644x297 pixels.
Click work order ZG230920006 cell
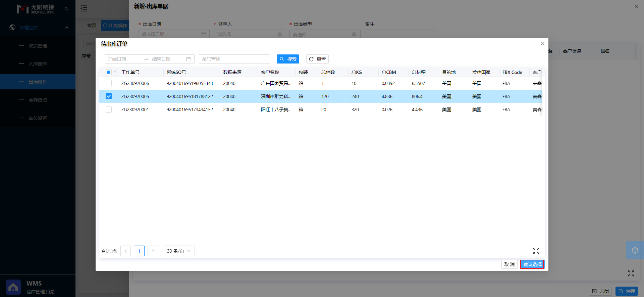pos(135,83)
